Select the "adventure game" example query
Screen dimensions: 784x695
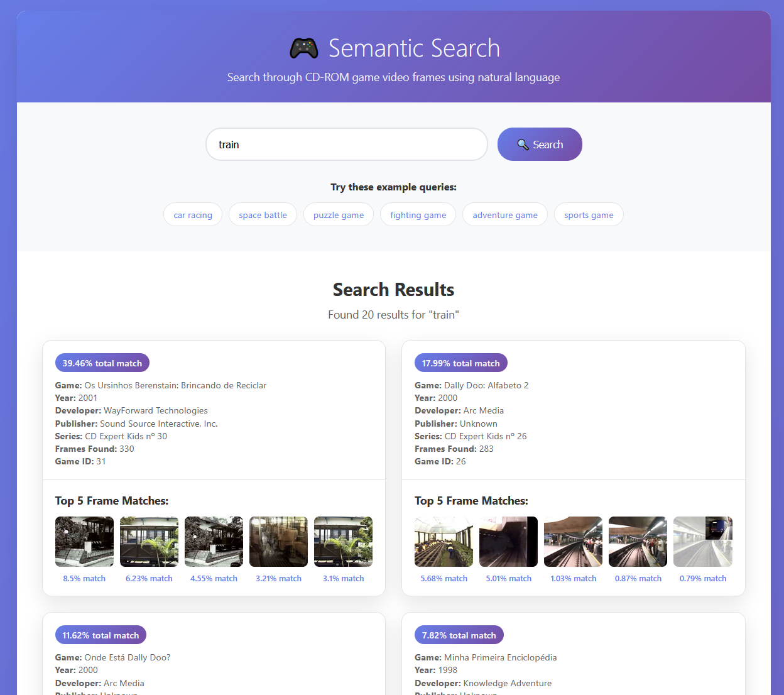tap(505, 215)
